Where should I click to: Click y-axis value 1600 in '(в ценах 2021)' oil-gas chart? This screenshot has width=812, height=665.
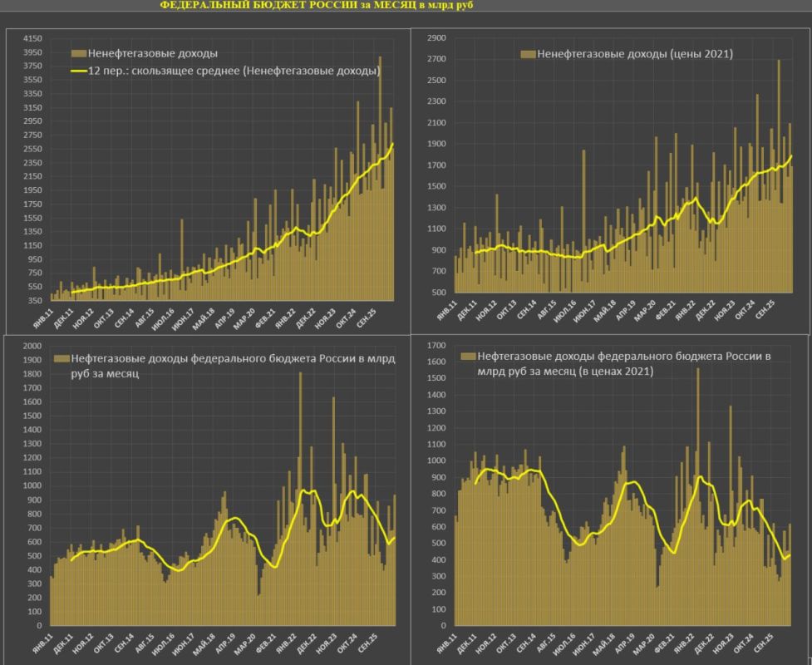436,362
